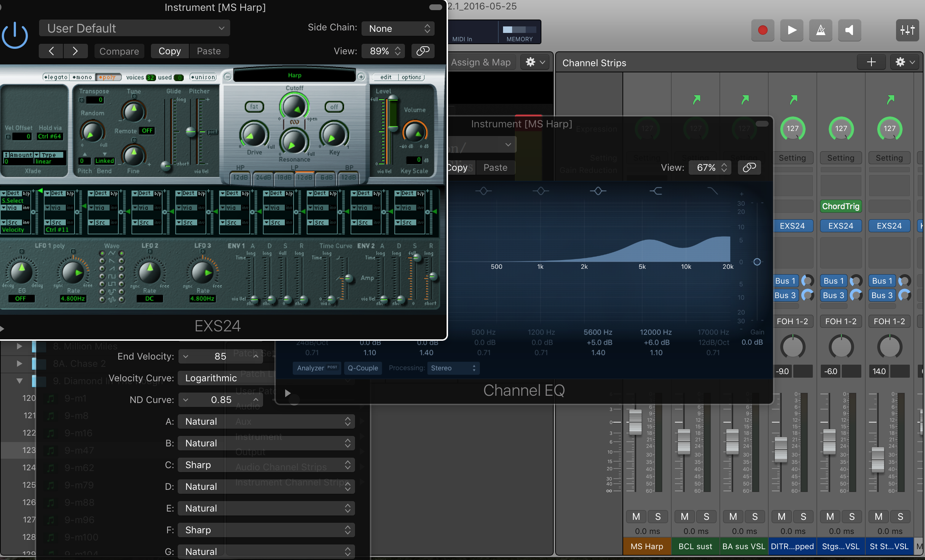Open the Assign & Map tab

click(481, 62)
